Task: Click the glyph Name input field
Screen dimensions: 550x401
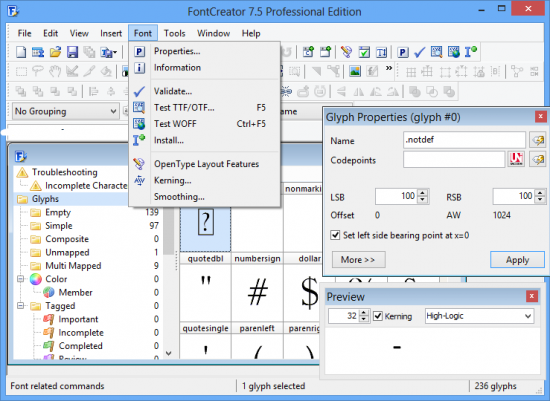Action: click(x=464, y=140)
